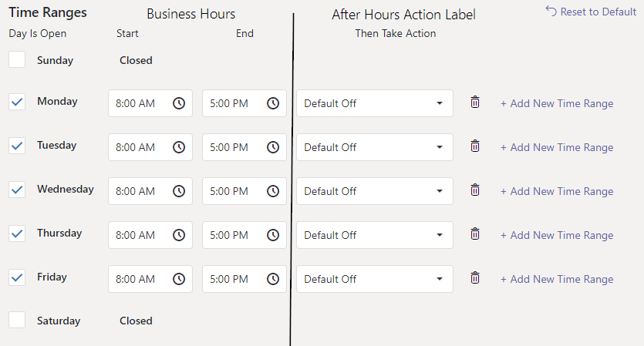Open the time picker for Friday's end time
This screenshot has height=346, width=644.
click(273, 279)
